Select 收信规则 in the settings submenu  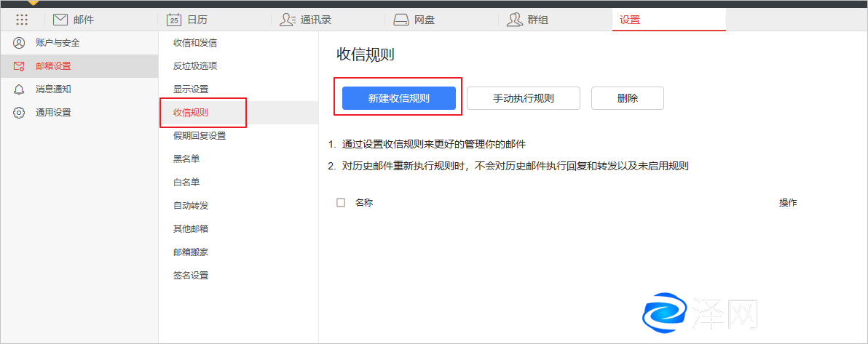click(x=191, y=113)
